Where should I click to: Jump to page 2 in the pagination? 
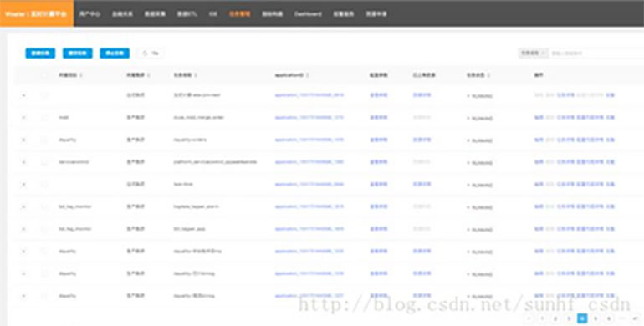coord(555,318)
